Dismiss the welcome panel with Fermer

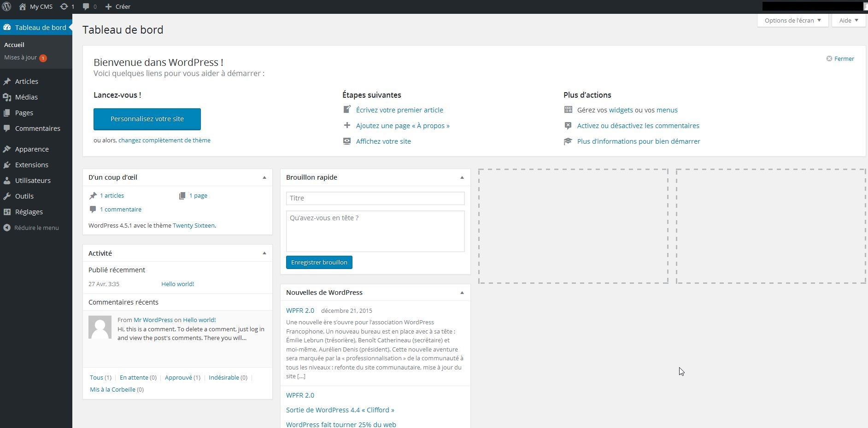pyautogui.click(x=840, y=59)
